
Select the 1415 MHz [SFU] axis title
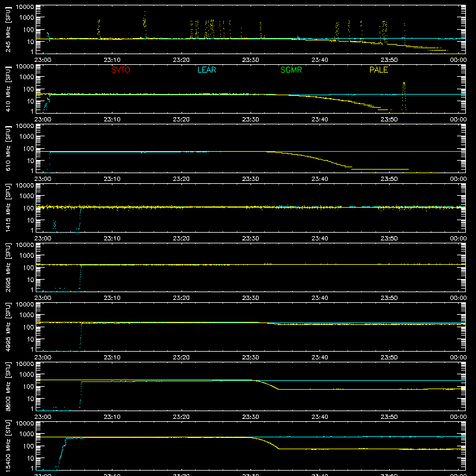tap(8, 208)
